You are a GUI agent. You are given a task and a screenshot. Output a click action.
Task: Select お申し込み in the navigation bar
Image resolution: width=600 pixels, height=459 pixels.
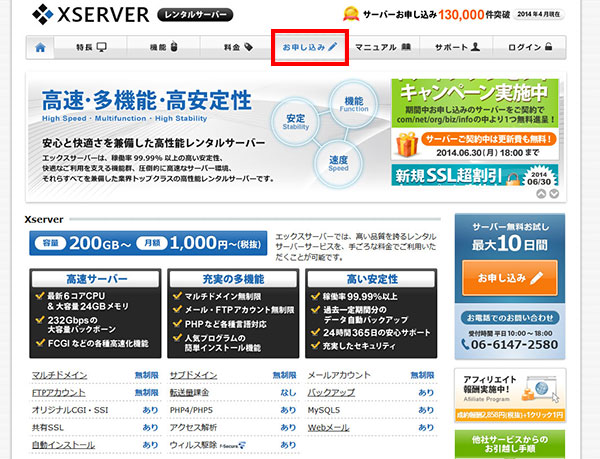point(310,47)
